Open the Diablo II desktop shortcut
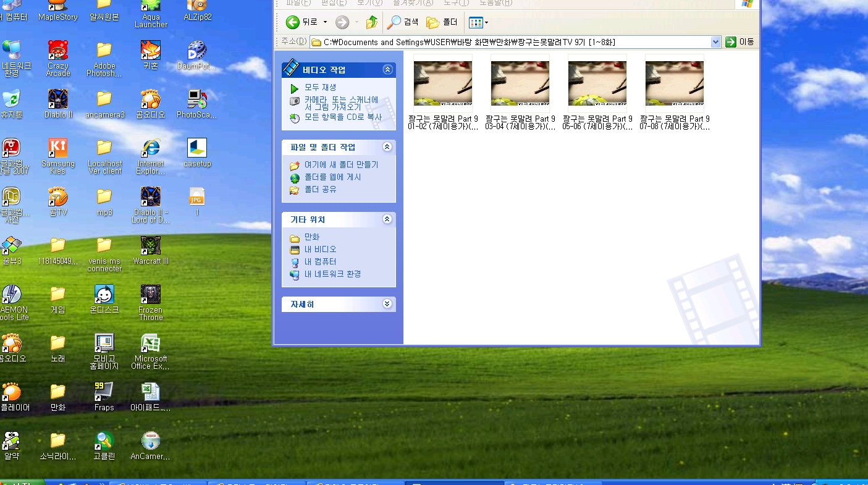The width and height of the screenshot is (868, 485). coord(58,103)
